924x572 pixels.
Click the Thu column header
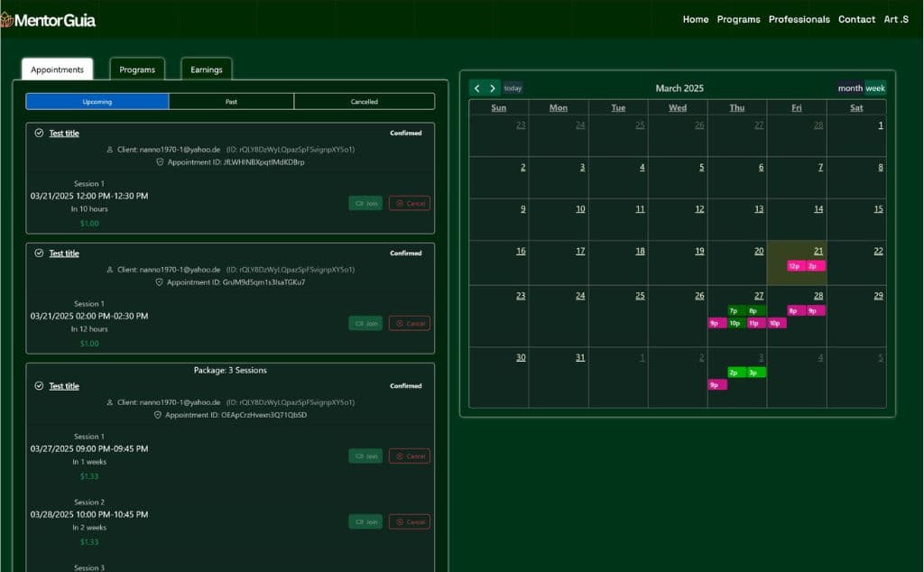pos(736,107)
